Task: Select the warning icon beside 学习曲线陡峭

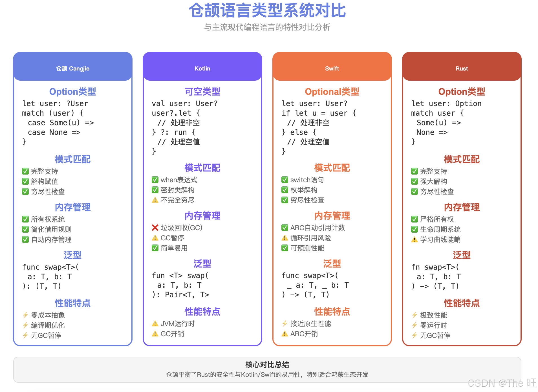Action: (414, 239)
